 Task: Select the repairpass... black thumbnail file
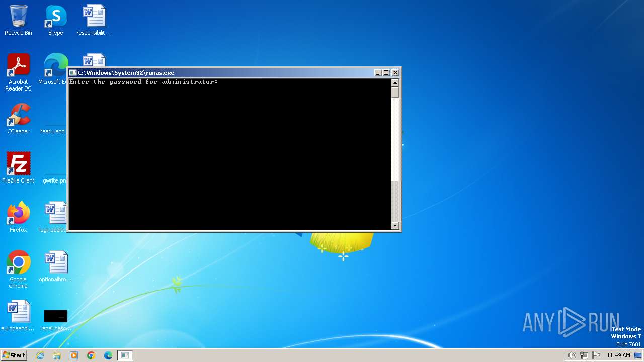[x=55, y=319]
